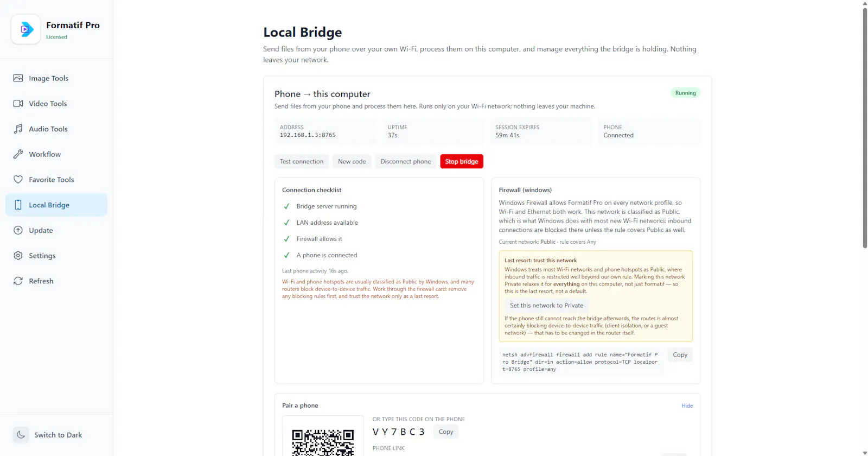868x456 pixels.
Task: Open the Image Tools menu label
Action: 49,78
